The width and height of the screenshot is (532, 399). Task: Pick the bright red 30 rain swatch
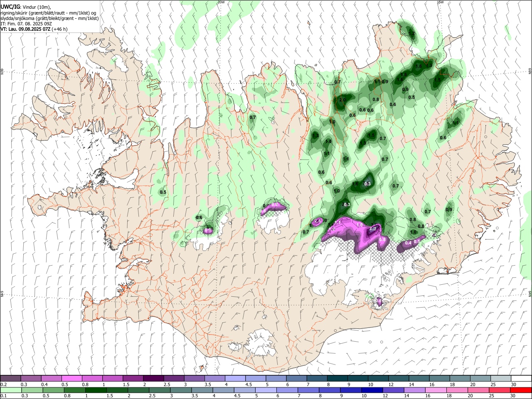[521, 390]
